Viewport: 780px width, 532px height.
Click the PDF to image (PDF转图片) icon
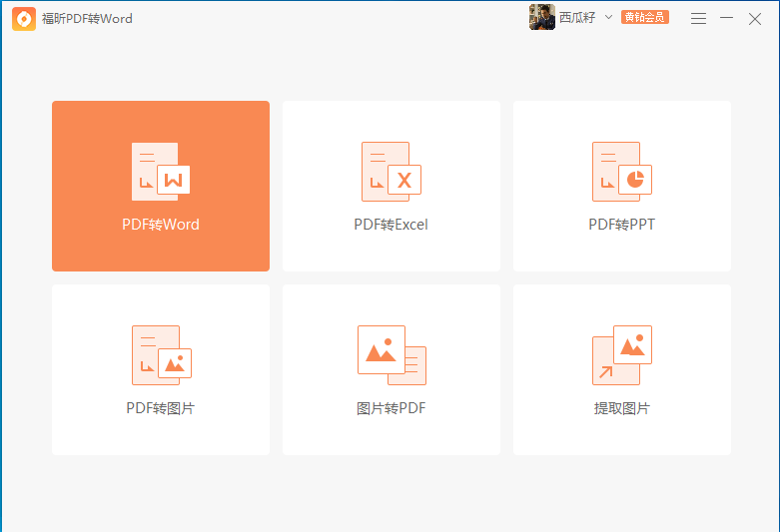coord(160,355)
